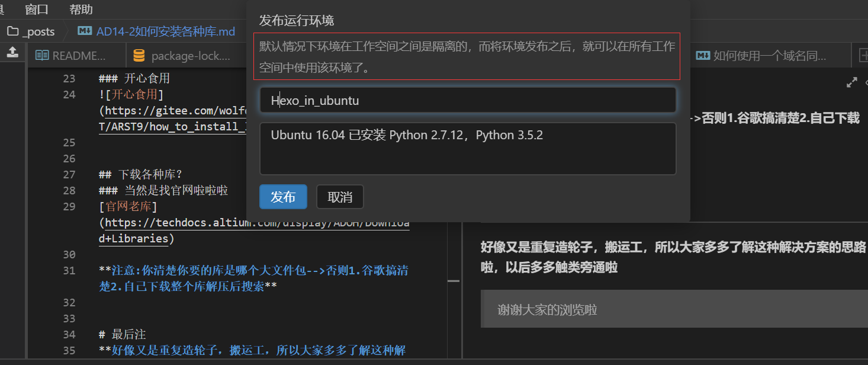Click line number 31 in the gutter
This screenshot has height=365, width=868.
(69, 270)
